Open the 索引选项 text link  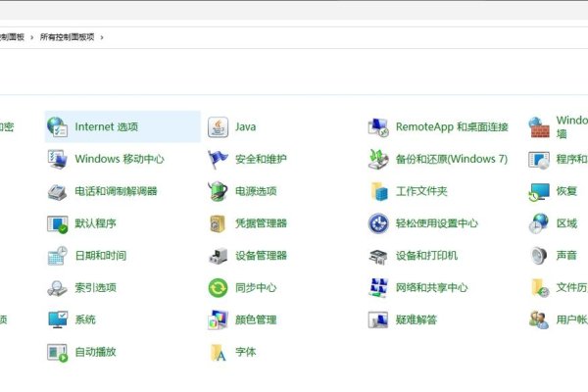click(95, 288)
